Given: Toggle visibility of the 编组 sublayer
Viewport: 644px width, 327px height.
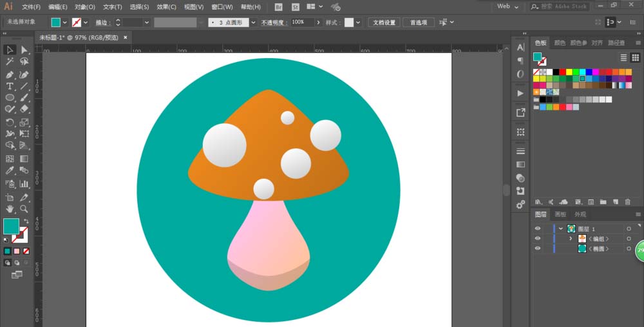Looking at the screenshot, I should (538, 239).
